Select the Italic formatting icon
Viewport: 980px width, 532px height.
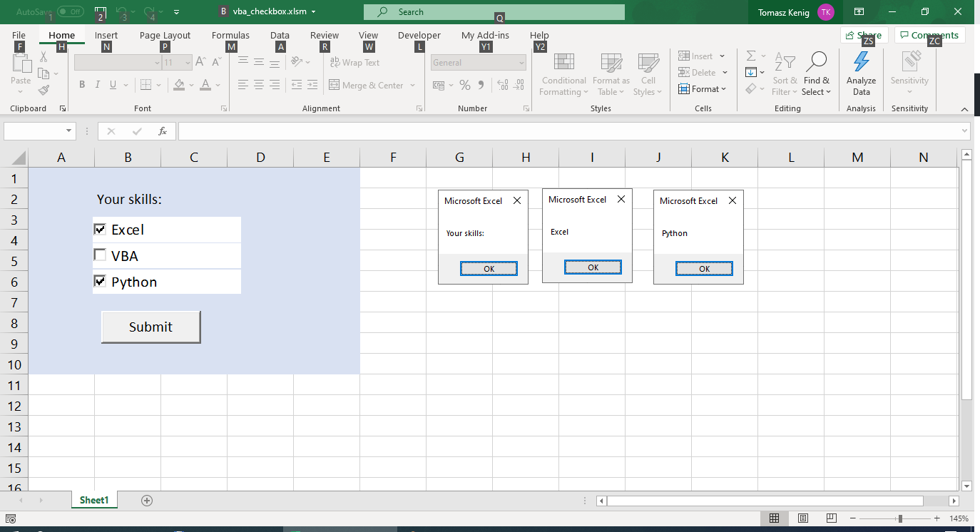tap(97, 84)
